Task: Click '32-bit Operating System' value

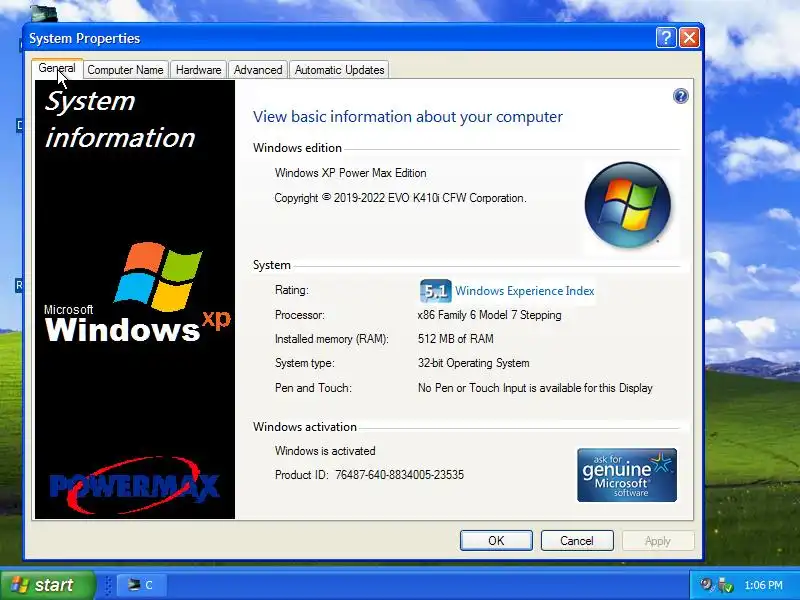Action: click(473, 363)
